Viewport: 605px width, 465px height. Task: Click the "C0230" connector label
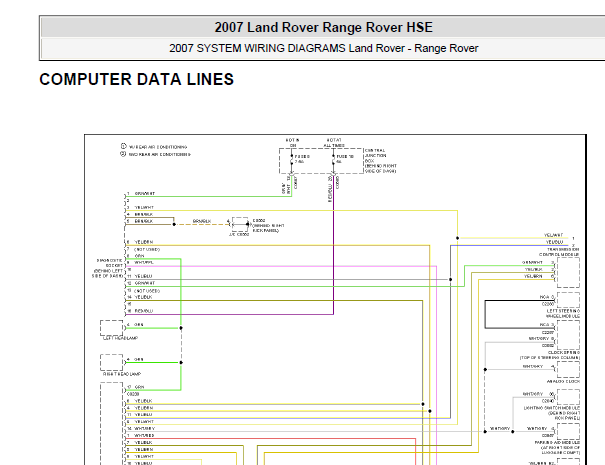click(x=133, y=394)
